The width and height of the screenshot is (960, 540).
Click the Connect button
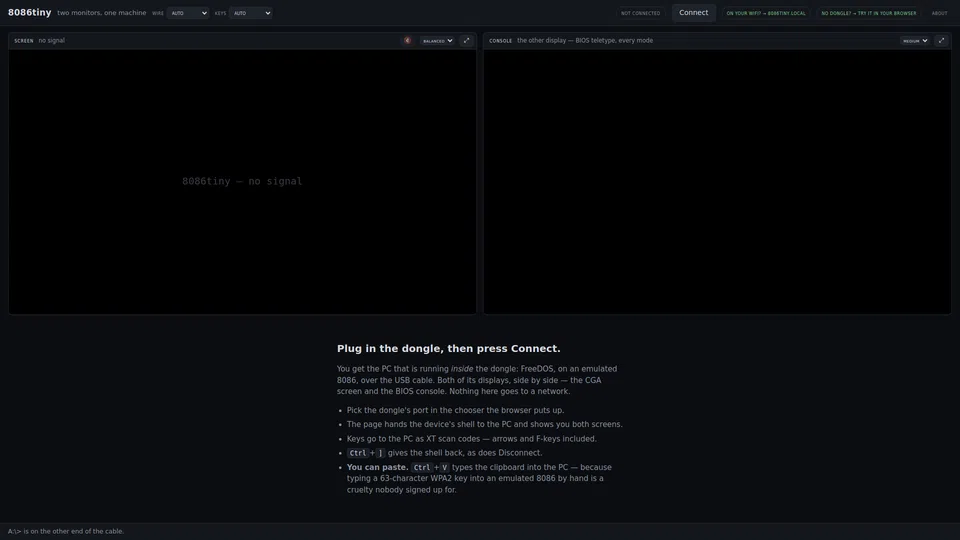coord(693,13)
